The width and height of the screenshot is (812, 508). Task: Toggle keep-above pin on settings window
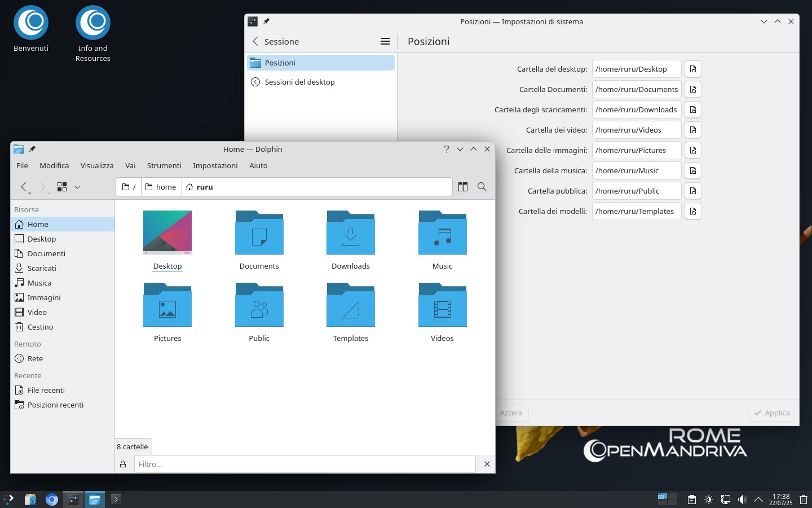click(266, 21)
